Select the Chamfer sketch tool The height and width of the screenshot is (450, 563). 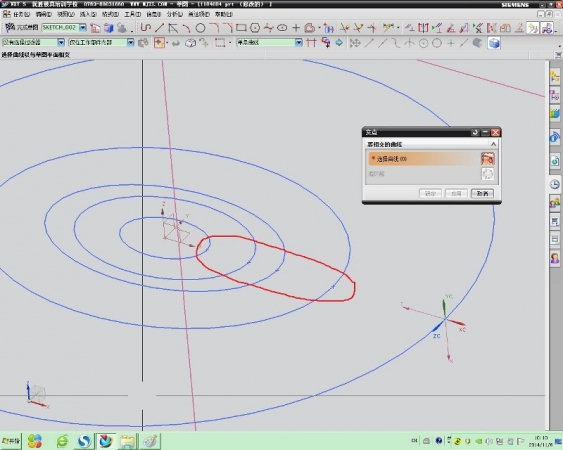[228, 28]
